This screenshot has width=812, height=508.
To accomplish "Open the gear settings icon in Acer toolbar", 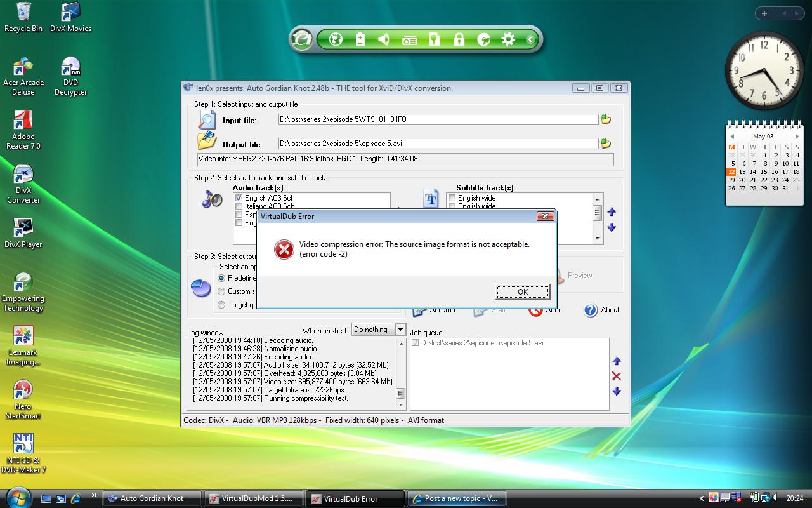I will tap(508, 39).
